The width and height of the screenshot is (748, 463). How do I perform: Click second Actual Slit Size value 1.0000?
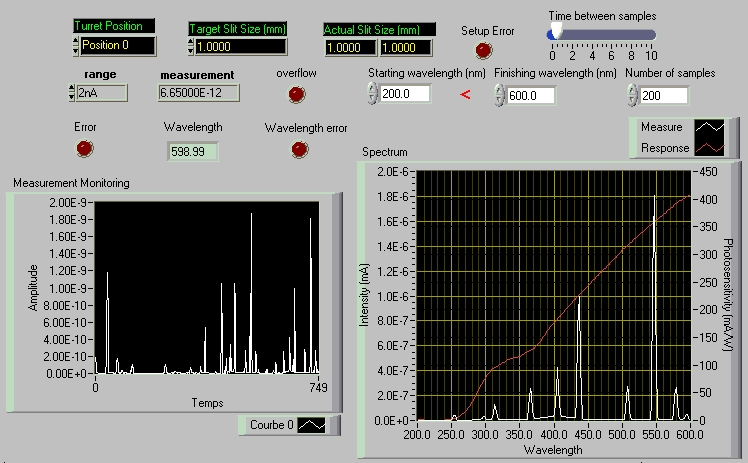pyautogui.click(x=405, y=48)
